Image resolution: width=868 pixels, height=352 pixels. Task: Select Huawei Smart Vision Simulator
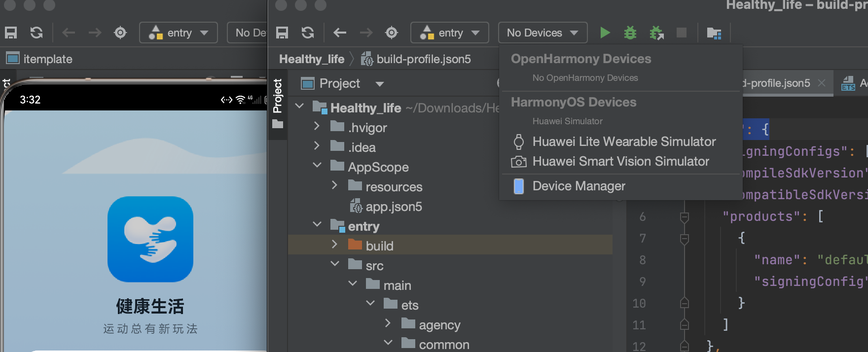pyautogui.click(x=620, y=162)
